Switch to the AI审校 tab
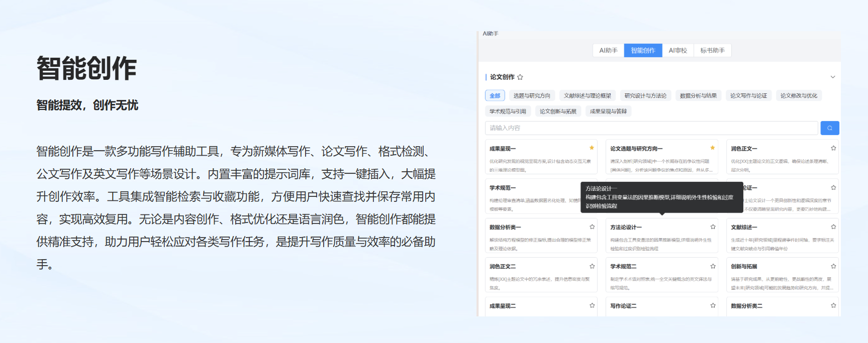This screenshot has width=868, height=343. [678, 51]
